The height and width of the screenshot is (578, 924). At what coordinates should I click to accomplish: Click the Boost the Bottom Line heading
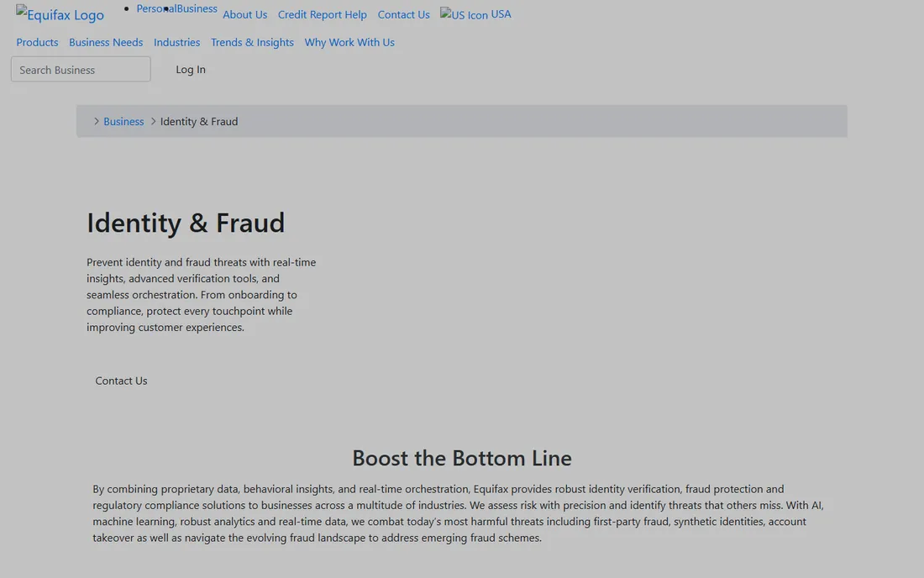pos(462,458)
